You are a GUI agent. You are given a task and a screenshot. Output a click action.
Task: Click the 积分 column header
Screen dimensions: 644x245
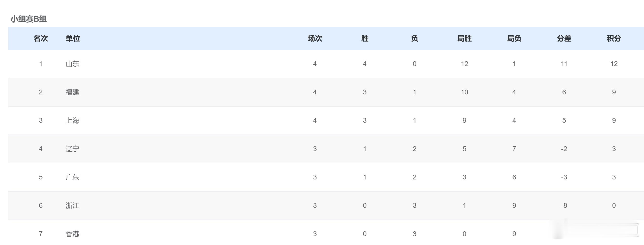coord(614,38)
